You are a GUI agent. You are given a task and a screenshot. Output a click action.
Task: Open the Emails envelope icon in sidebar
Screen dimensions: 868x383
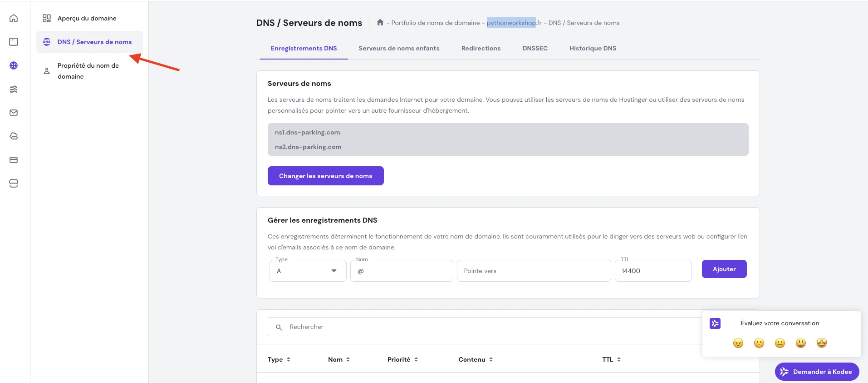click(14, 113)
